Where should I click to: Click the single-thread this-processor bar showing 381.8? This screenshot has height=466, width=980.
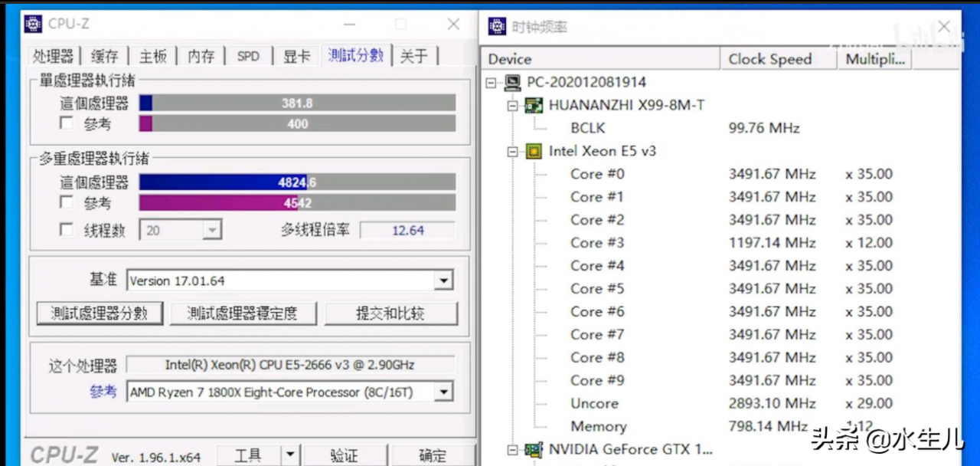[297, 103]
